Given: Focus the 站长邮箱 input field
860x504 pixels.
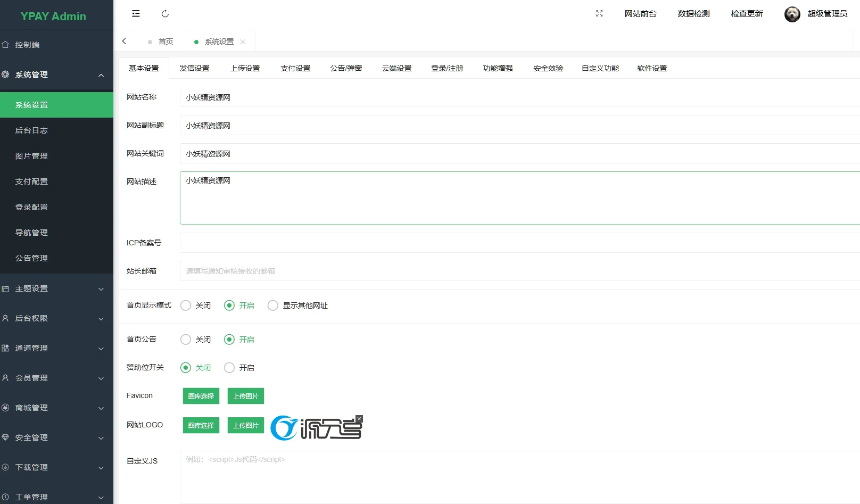Looking at the screenshot, I should (x=520, y=271).
